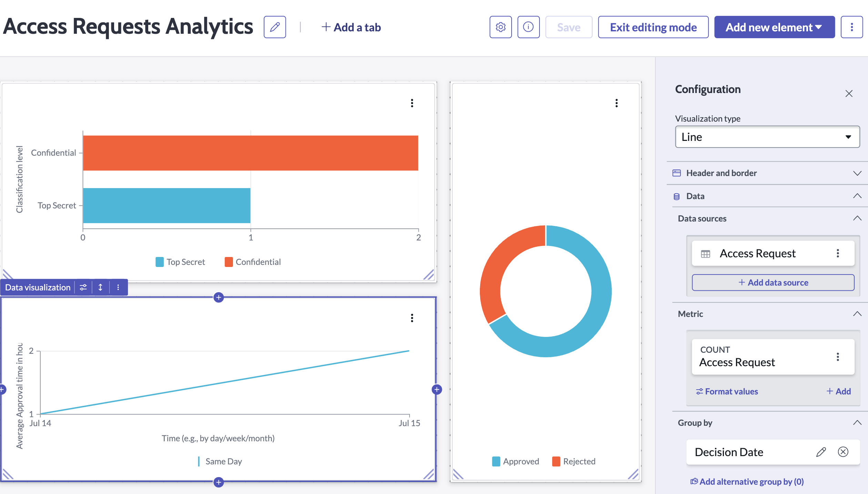This screenshot has height=494, width=868.
Task: Open the Visualization type dropdown showing Line
Action: (x=767, y=137)
